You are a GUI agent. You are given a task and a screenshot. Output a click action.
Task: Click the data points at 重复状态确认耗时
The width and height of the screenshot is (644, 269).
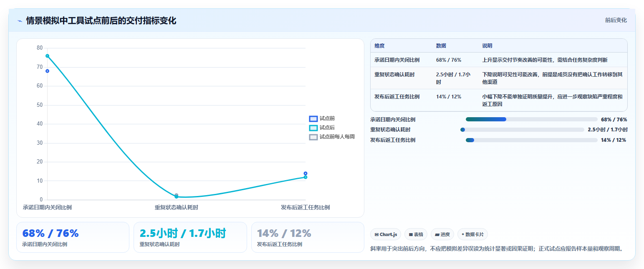pyautogui.click(x=176, y=196)
